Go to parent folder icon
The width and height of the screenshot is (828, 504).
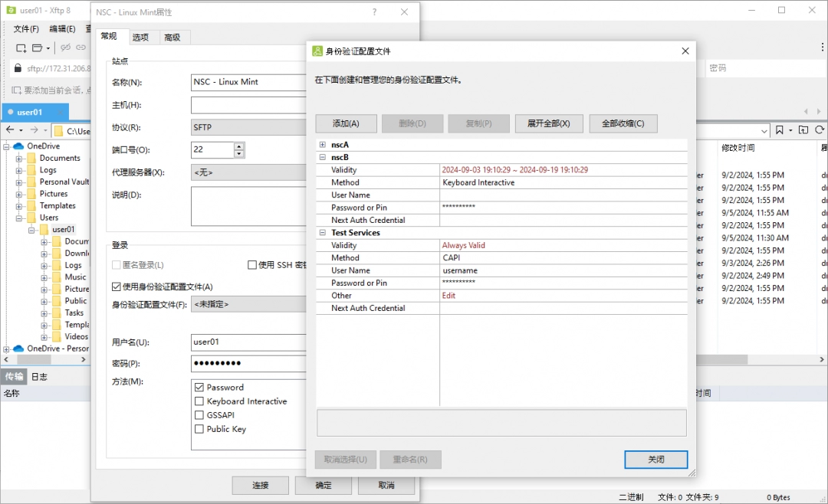pos(803,130)
